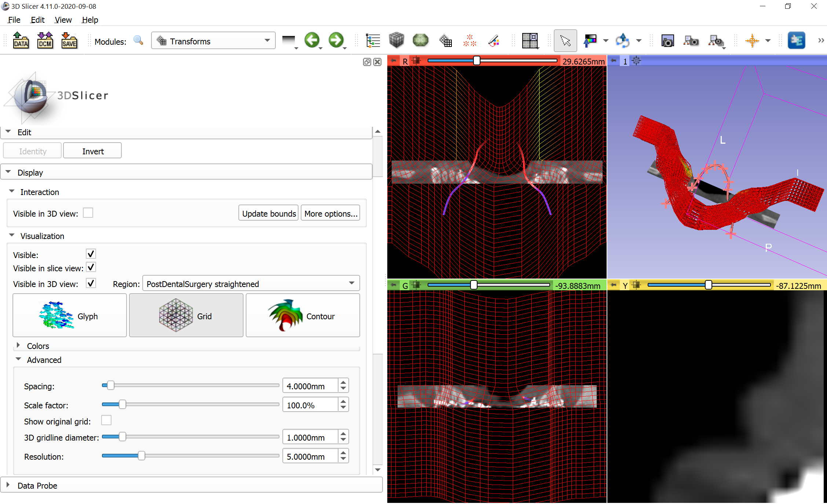Image resolution: width=827 pixels, height=504 pixels.
Task: Open the File menu
Action: click(x=14, y=20)
